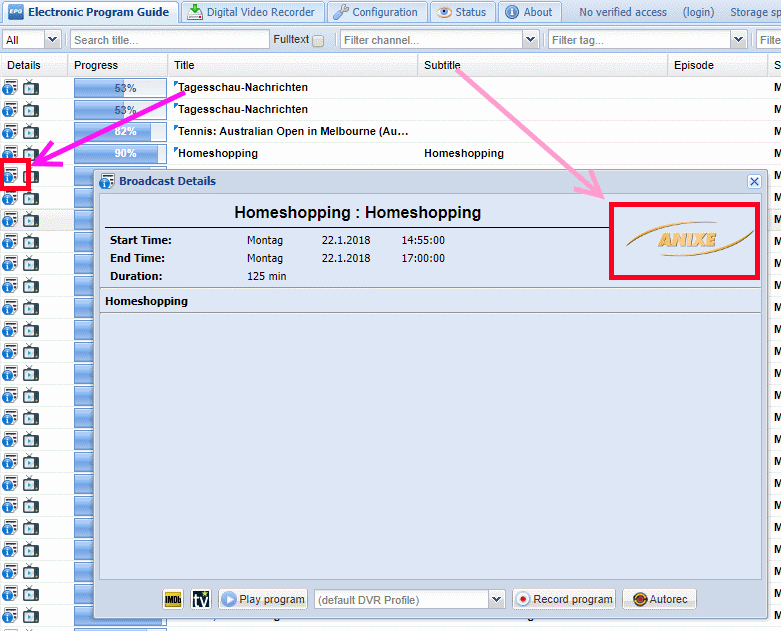Image resolution: width=781 pixels, height=631 pixels.
Task: Click the Search title input field
Action: (x=169, y=40)
